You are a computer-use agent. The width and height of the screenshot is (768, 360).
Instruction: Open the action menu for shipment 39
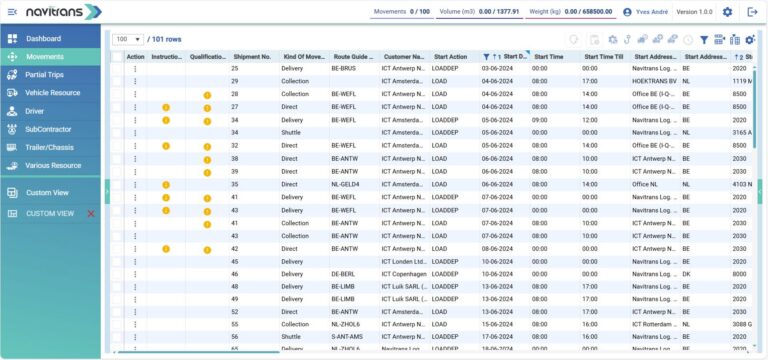click(x=135, y=172)
